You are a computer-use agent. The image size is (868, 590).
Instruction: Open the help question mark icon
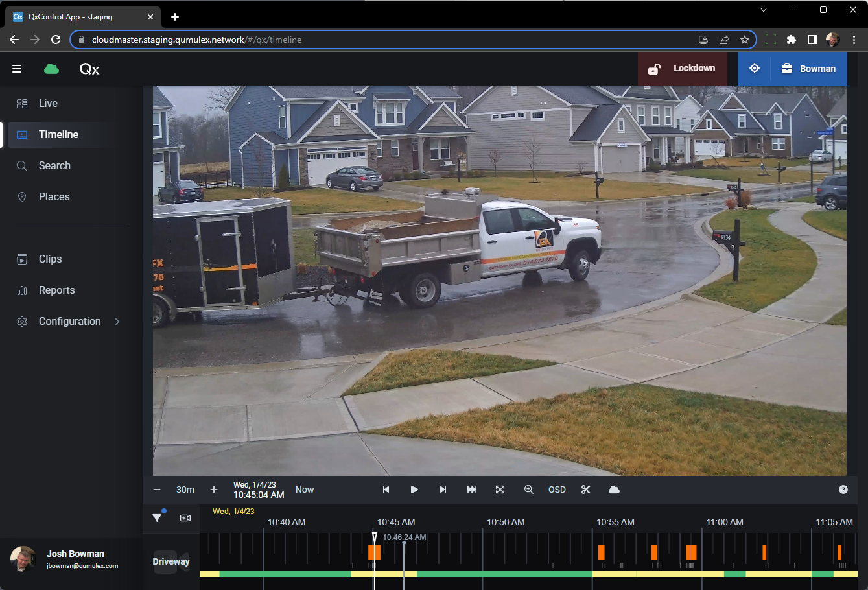[x=843, y=490]
